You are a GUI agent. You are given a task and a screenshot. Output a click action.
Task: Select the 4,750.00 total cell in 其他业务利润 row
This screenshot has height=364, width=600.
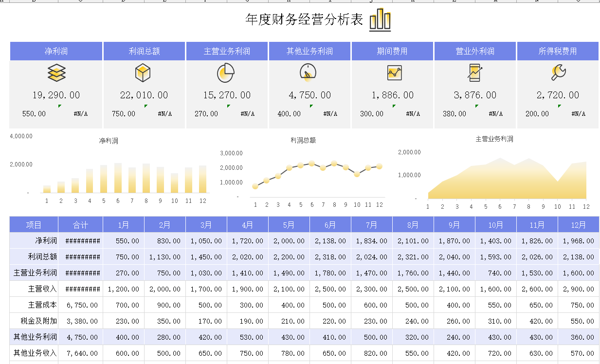81,337
